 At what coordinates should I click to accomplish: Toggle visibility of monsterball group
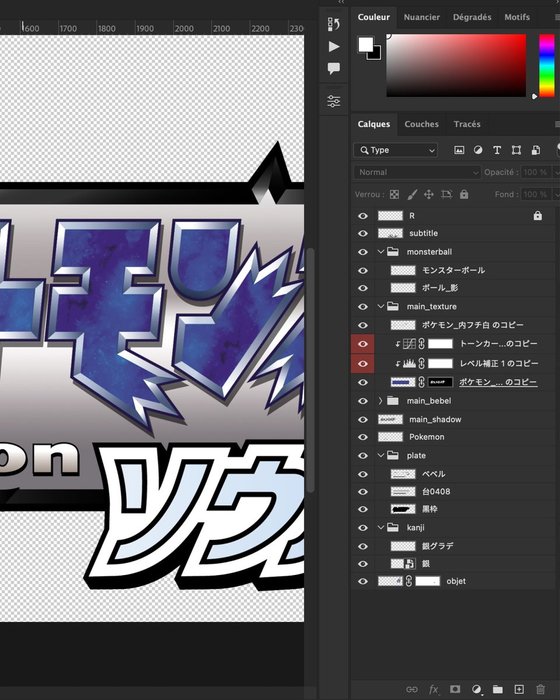click(x=363, y=252)
